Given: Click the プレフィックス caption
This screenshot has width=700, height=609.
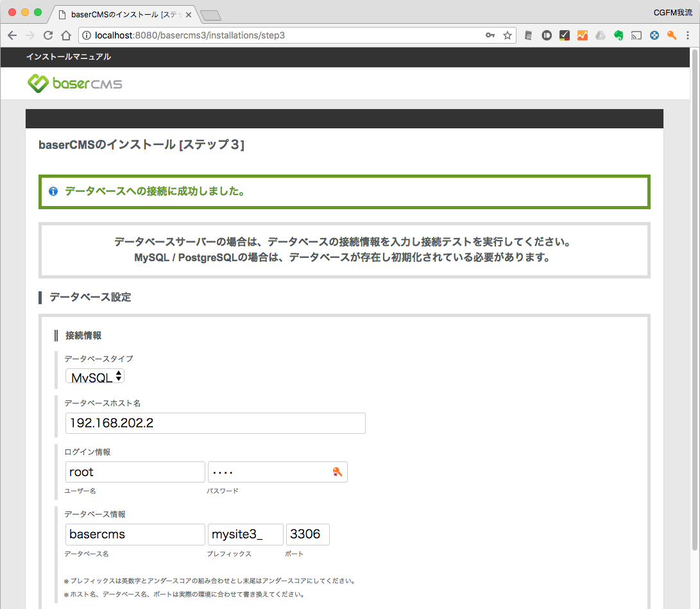Looking at the screenshot, I should click(229, 554).
